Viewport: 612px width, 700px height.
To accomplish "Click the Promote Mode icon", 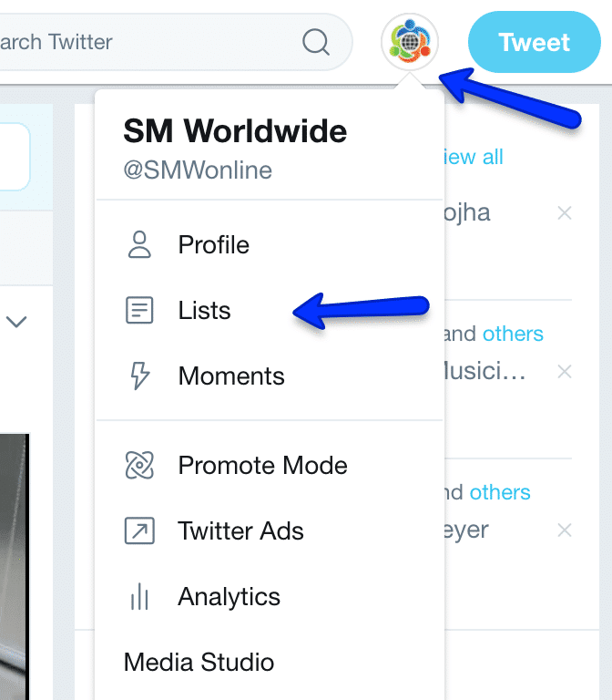I will (x=139, y=465).
